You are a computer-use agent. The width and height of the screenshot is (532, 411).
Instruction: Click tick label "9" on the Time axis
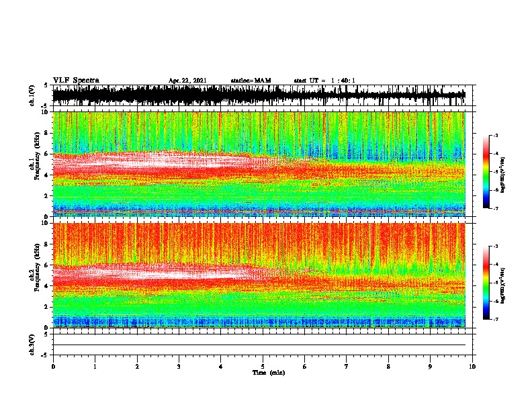430,367
